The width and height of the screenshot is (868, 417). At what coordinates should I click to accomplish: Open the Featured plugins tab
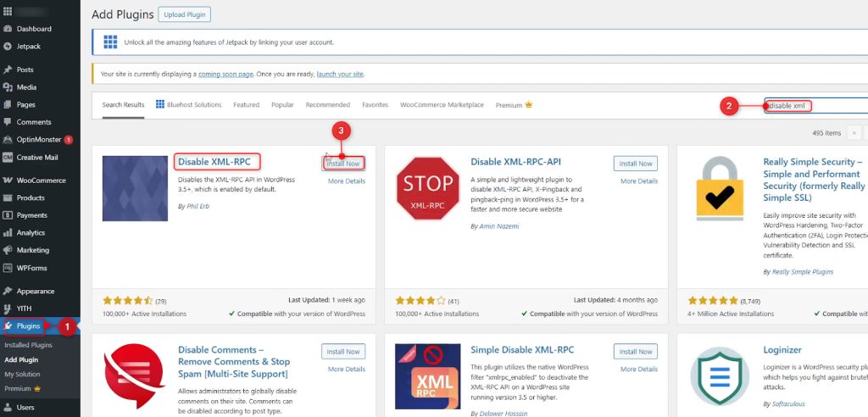click(x=247, y=104)
